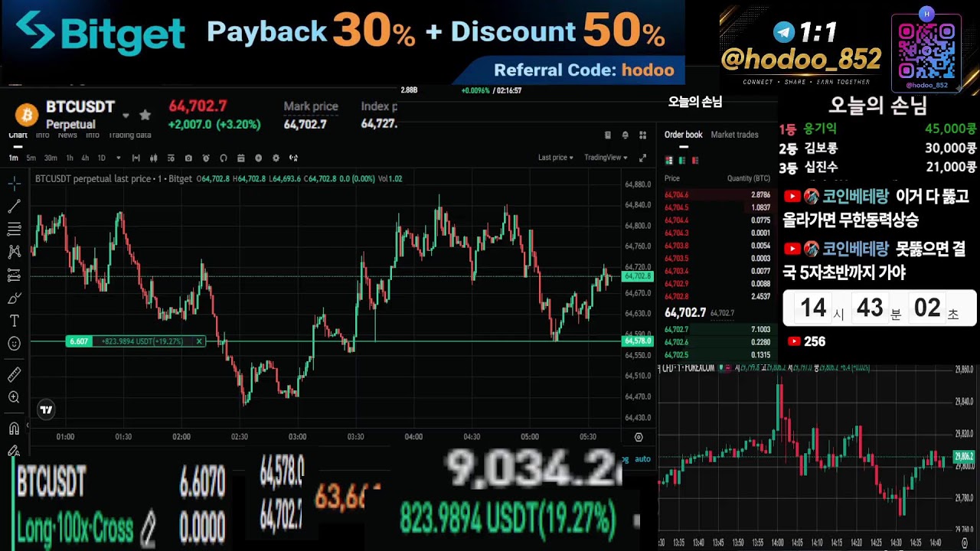Collapse the drawing toolbar side arrow
980x551 pixels.
tap(28, 425)
